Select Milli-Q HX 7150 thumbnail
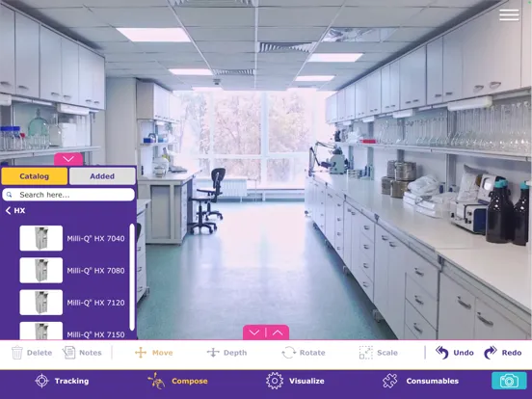This screenshot has height=399, width=532. pos(41,331)
